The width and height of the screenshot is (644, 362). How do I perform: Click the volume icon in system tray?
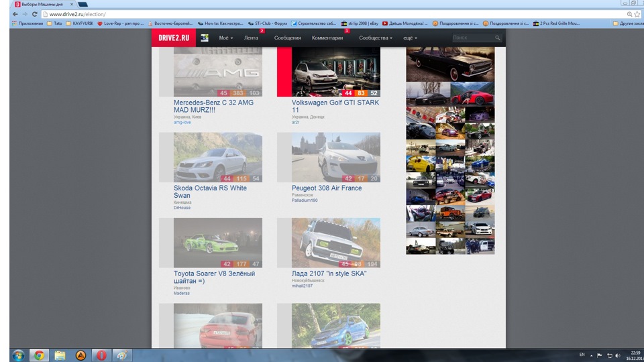coord(618,355)
